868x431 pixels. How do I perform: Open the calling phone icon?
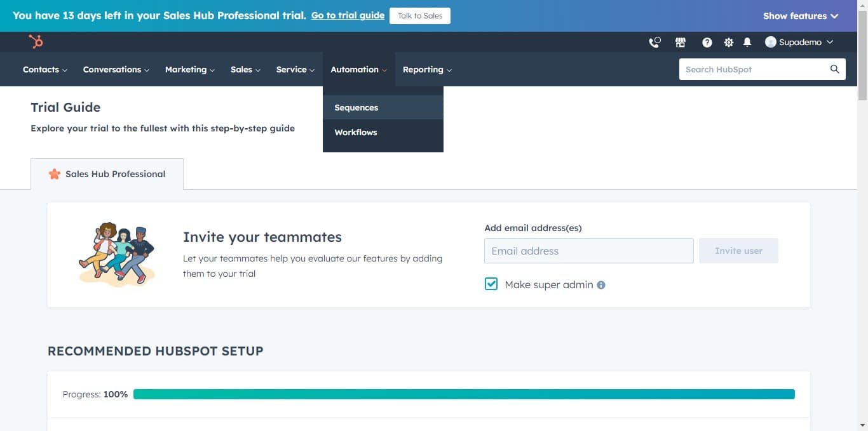[654, 43]
